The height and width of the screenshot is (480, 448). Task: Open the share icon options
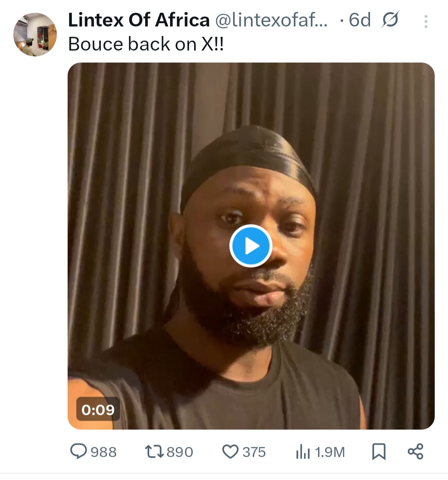[415, 451]
